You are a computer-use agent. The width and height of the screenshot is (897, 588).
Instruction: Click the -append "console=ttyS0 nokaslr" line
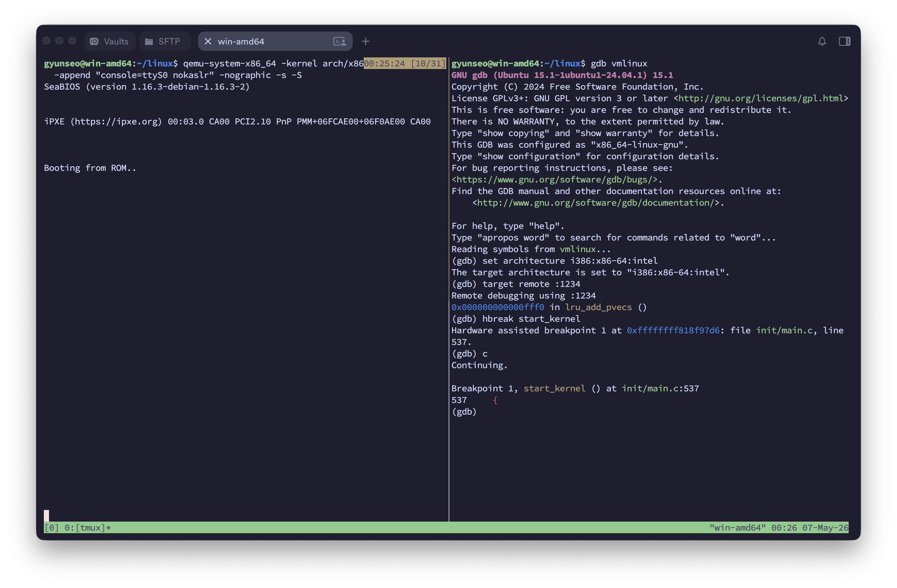pos(178,75)
